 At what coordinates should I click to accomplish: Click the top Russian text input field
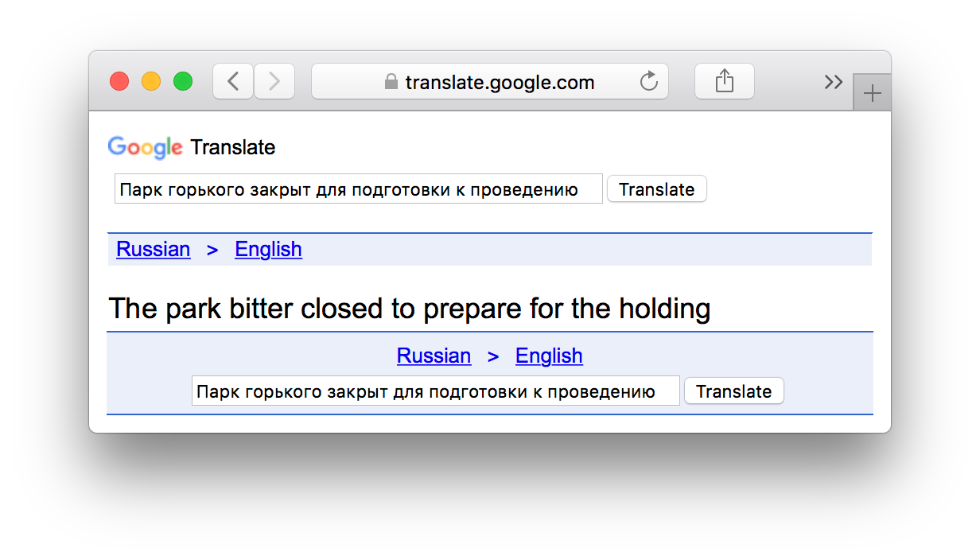point(358,189)
